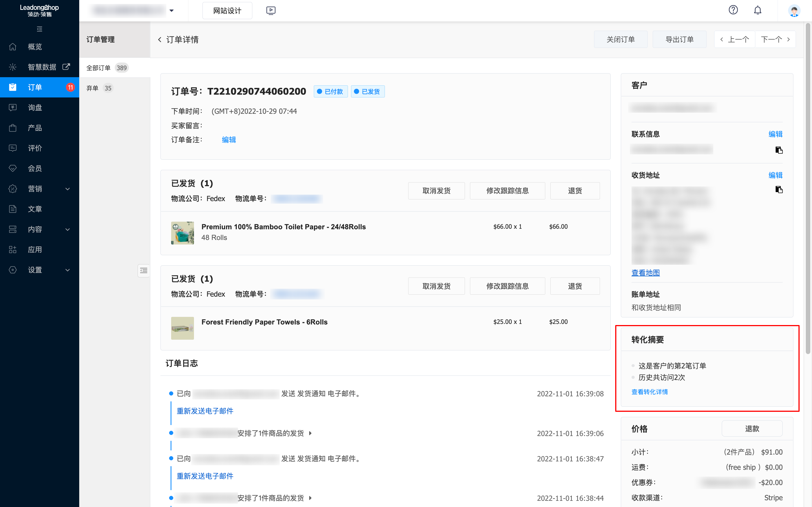Open the 查看转化详情 link
The width and height of the screenshot is (812, 507).
click(x=649, y=392)
